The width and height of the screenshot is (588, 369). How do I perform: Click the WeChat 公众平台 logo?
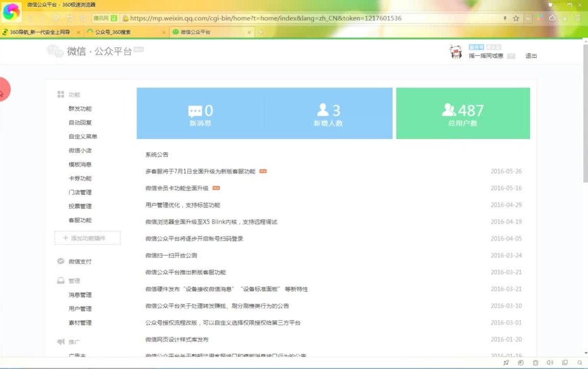coord(89,51)
